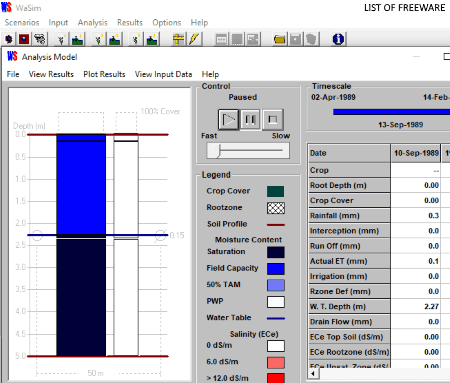Screen dimensions: 450x383
Task: Click the first plant crop icon in toolbar
Action: click(61, 40)
